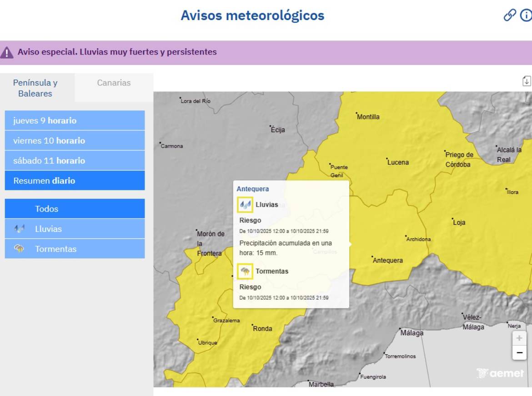
Task: Select the Resumen diario option
Action: (75, 181)
